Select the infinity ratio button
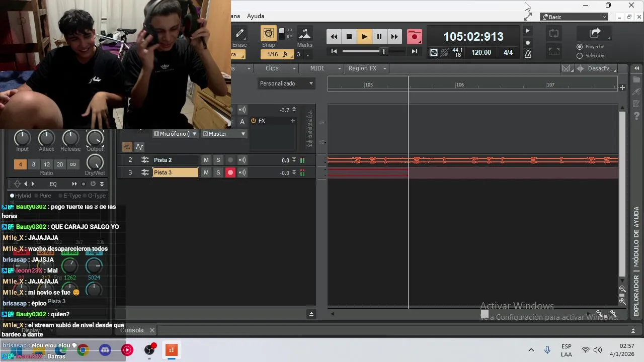Viewport: 644px width, 362px height. pyautogui.click(x=73, y=164)
